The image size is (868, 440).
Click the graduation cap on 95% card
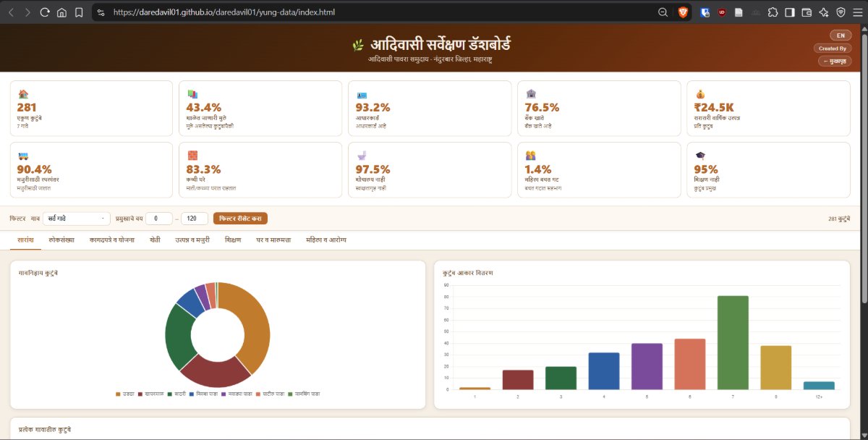tap(699, 156)
